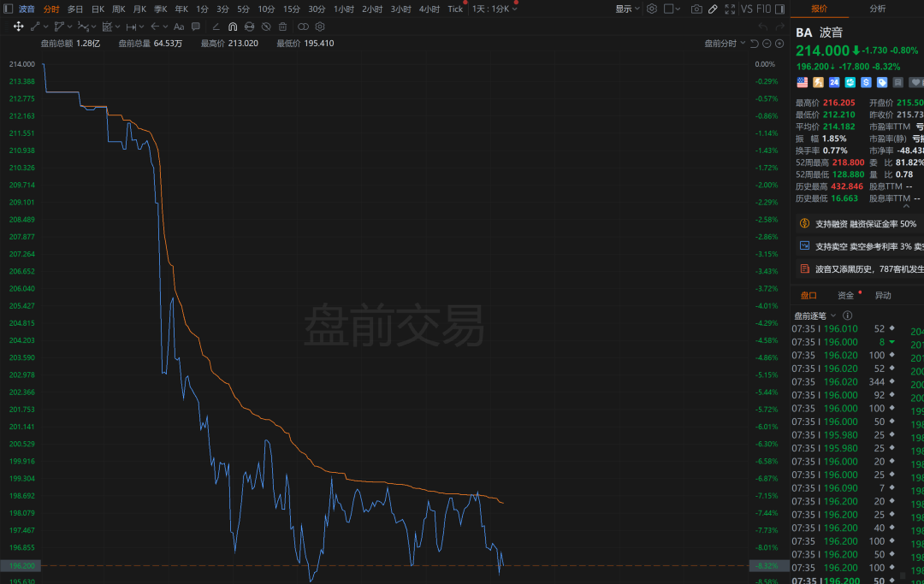The height and width of the screenshot is (584, 924).
Task: Open drawing tool settings hexagon icon
Action: tap(320, 27)
